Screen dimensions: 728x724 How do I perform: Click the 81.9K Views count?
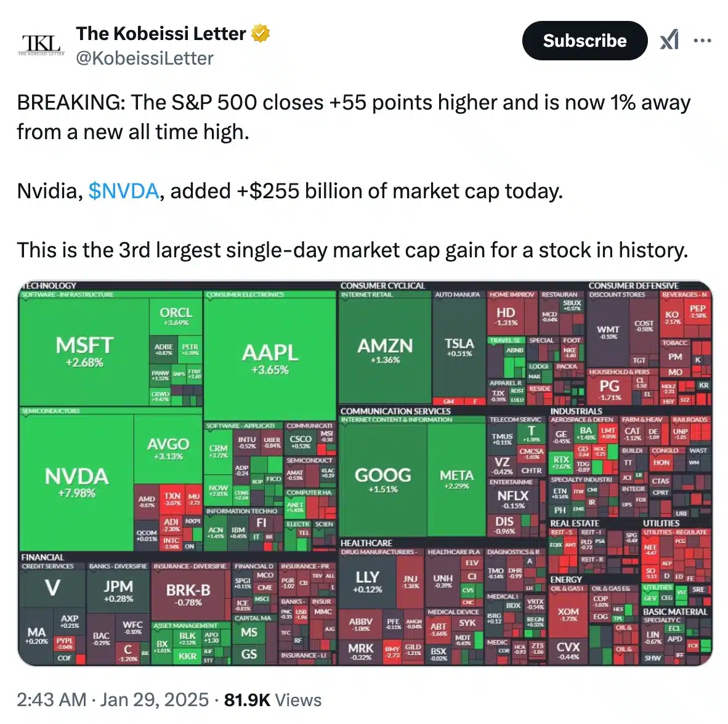pyautogui.click(x=272, y=700)
